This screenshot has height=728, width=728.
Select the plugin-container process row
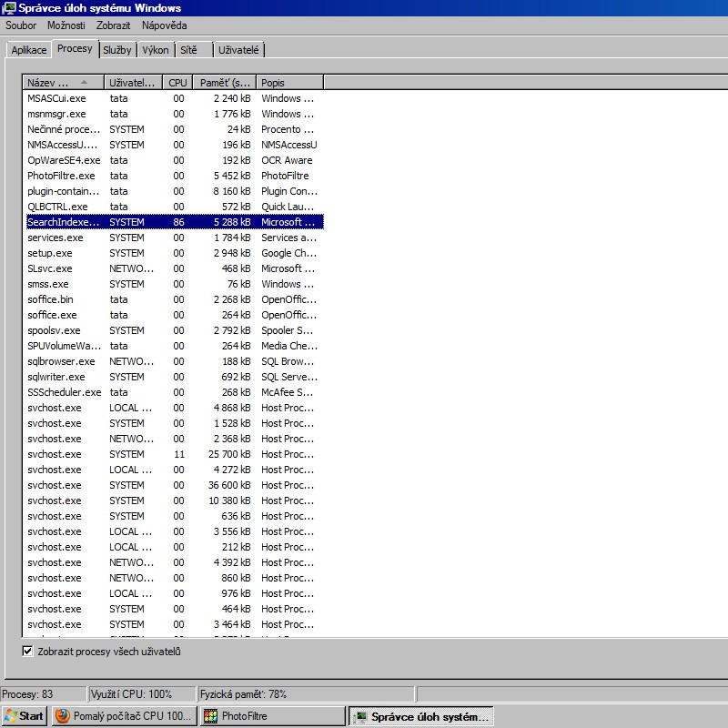pyautogui.click(x=175, y=191)
